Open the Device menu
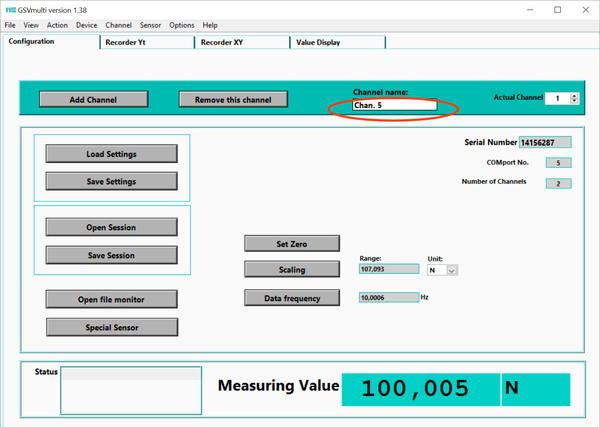This screenshot has height=427, width=600. click(x=86, y=25)
